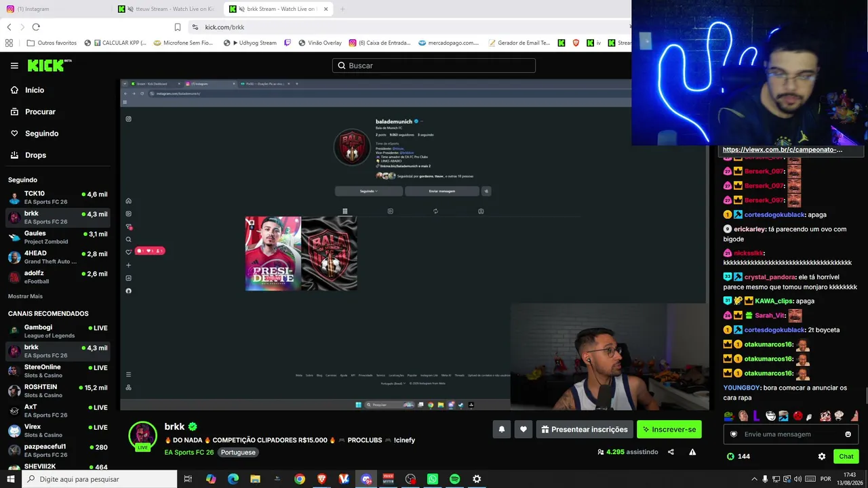Open Virex recommended channel
868x488 pixels.
[x=58, y=431]
